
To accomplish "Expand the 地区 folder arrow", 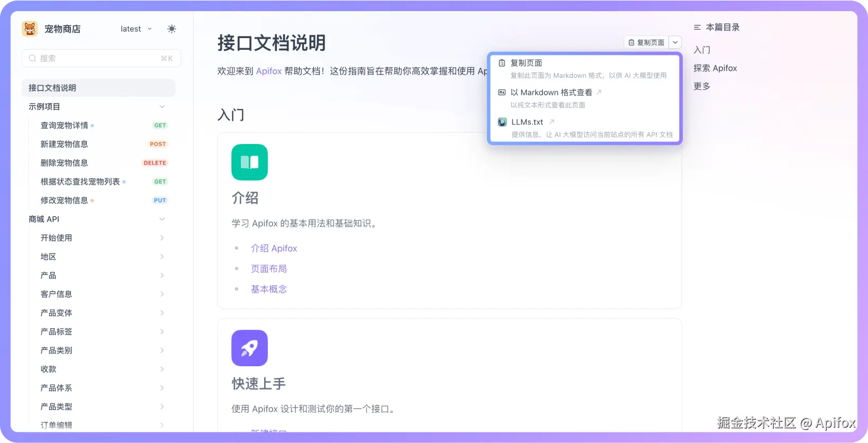I will (162, 257).
